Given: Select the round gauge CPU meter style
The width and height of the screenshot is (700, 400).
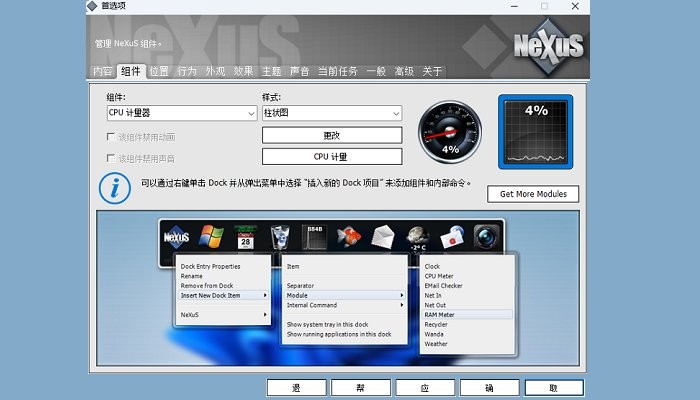Looking at the screenshot, I should pyautogui.click(x=450, y=132).
